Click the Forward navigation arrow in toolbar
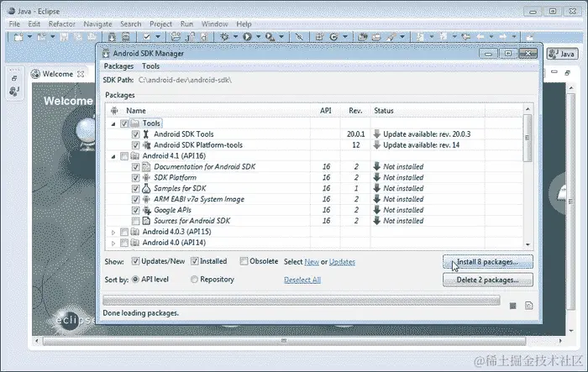Screen dimensions: 588x372 [x=503, y=37]
